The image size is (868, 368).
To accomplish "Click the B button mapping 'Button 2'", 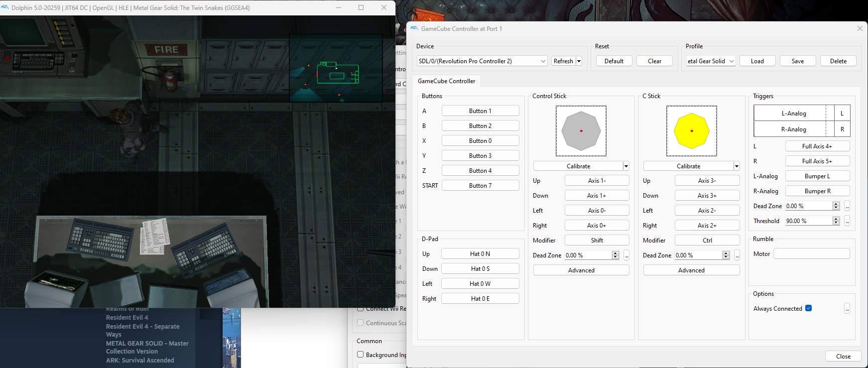I will point(481,125).
